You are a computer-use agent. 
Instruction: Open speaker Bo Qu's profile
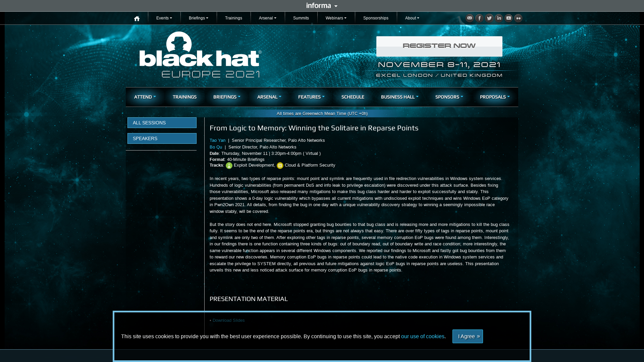pyautogui.click(x=216, y=147)
